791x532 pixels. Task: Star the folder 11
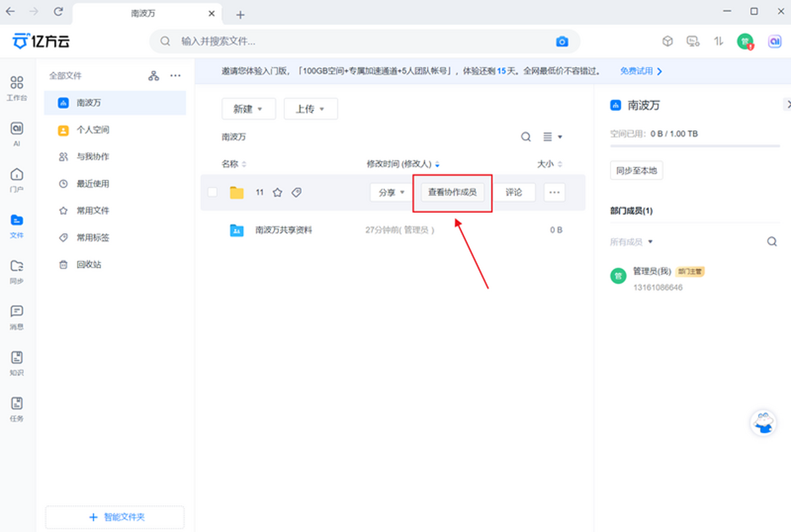coord(278,192)
